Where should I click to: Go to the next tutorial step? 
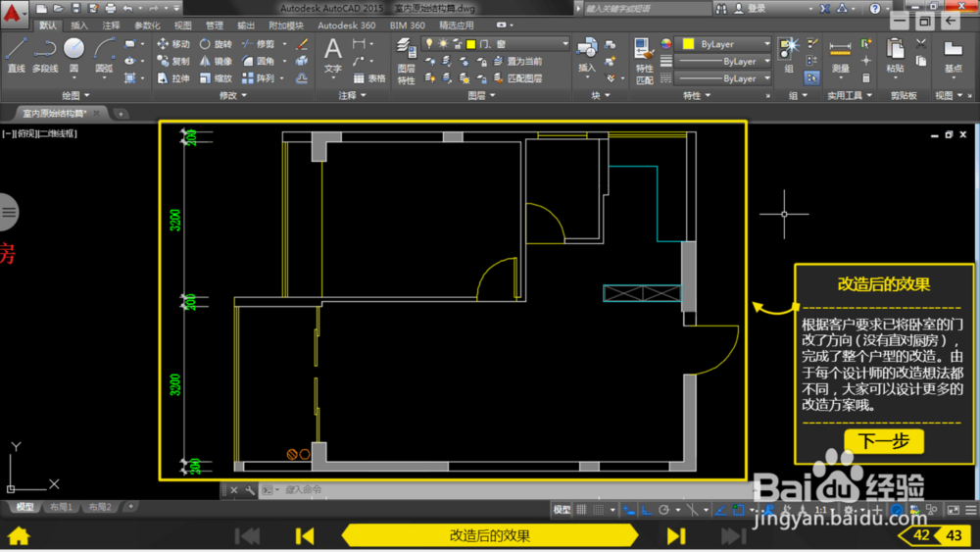tap(675, 535)
